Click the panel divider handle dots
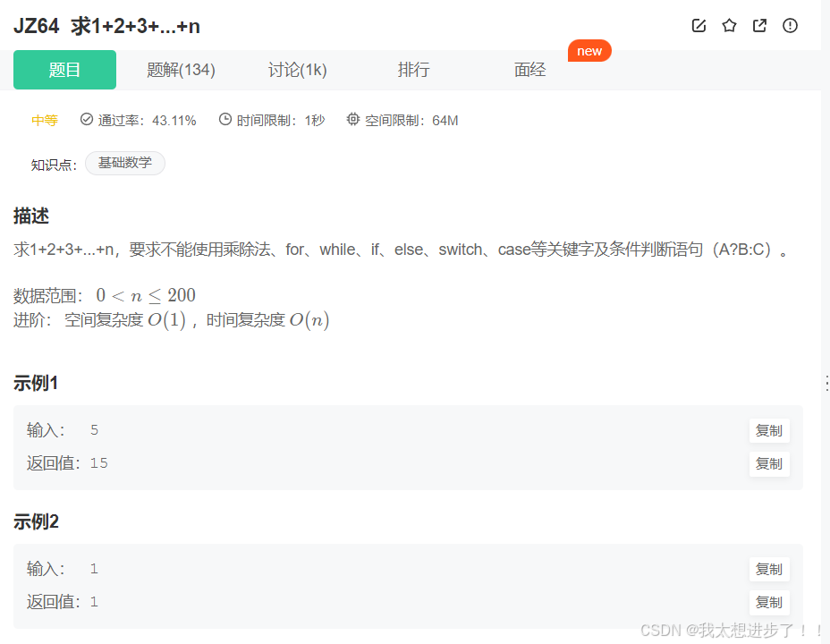The image size is (830, 644). [x=826, y=383]
